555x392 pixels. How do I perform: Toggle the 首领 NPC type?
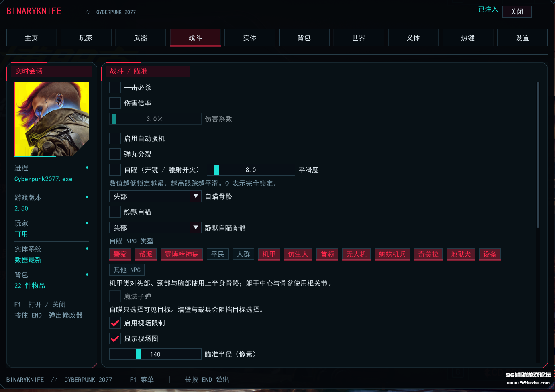tap(327, 254)
